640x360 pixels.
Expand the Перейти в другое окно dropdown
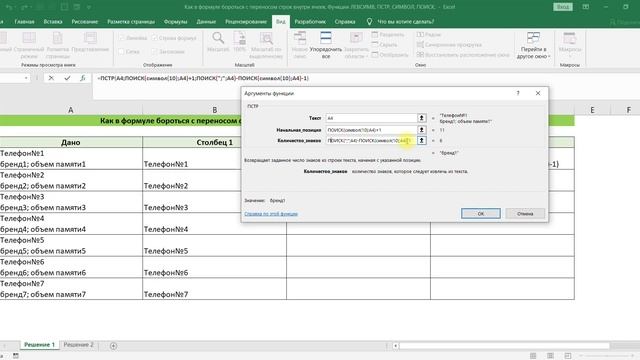click(x=533, y=45)
